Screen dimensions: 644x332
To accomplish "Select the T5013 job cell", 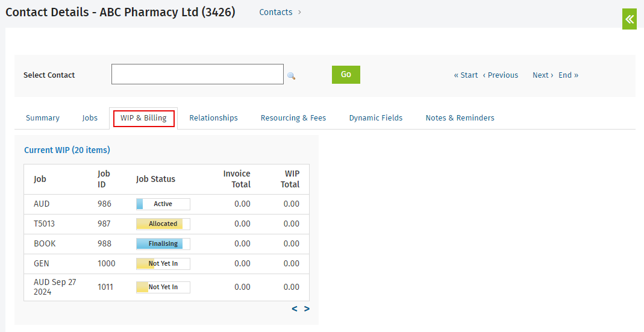I will pyautogui.click(x=44, y=224).
